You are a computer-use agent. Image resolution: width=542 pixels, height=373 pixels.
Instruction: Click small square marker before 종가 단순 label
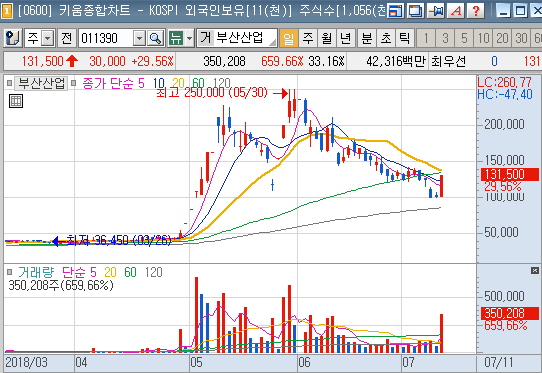pos(73,83)
